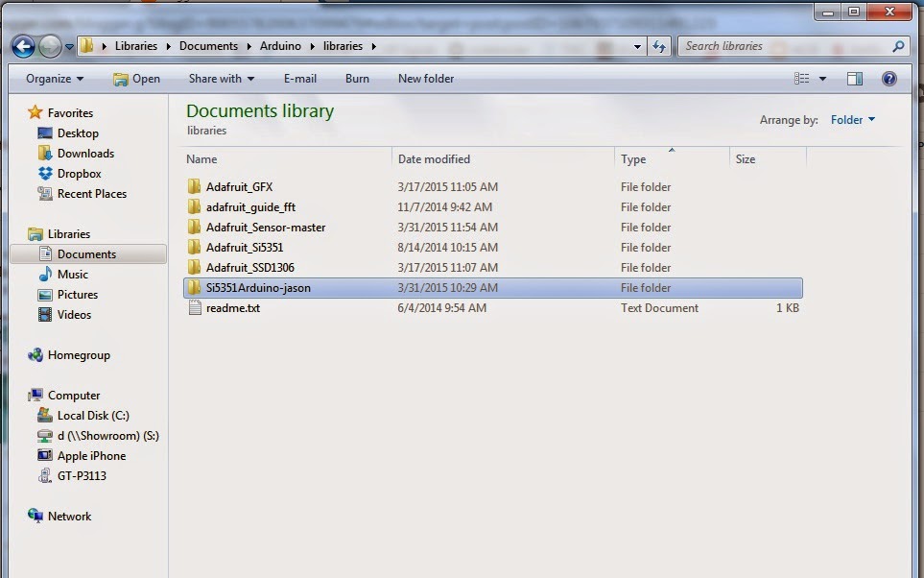Click the change view icon
This screenshot has width=924, height=578.
pos(801,79)
